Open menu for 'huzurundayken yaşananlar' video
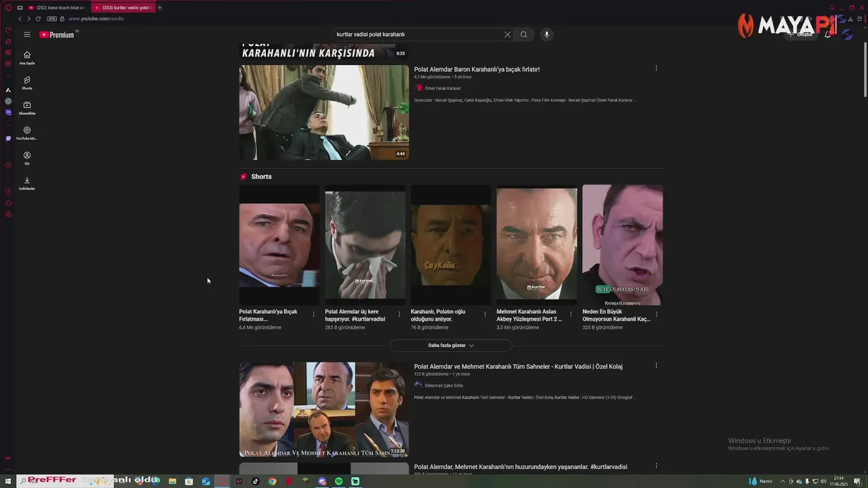868x488 pixels. coord(656,466)
